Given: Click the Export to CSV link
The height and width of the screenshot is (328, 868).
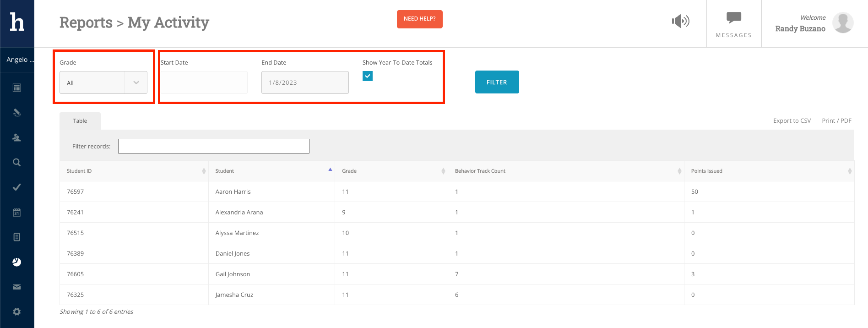Looking at the screenshot, I should point(792,121).
